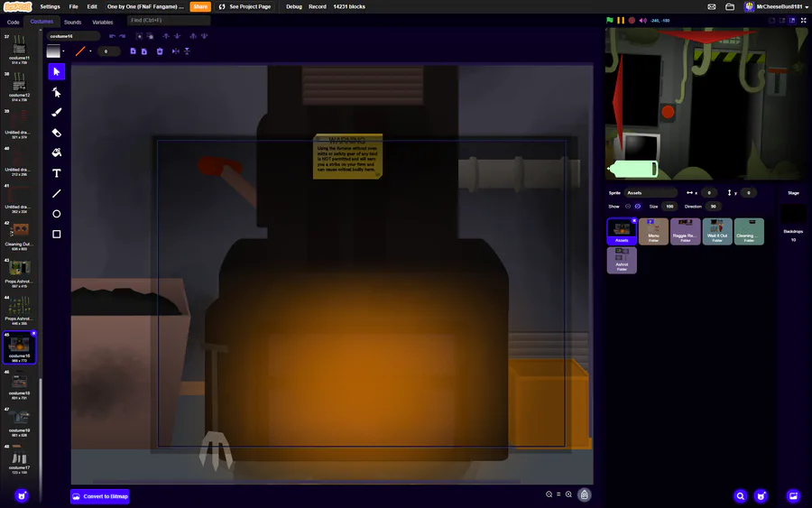The width and height of the screenshot is (812, 508).
Task: Select the Brush tool
Action: (x=57, y=113)
